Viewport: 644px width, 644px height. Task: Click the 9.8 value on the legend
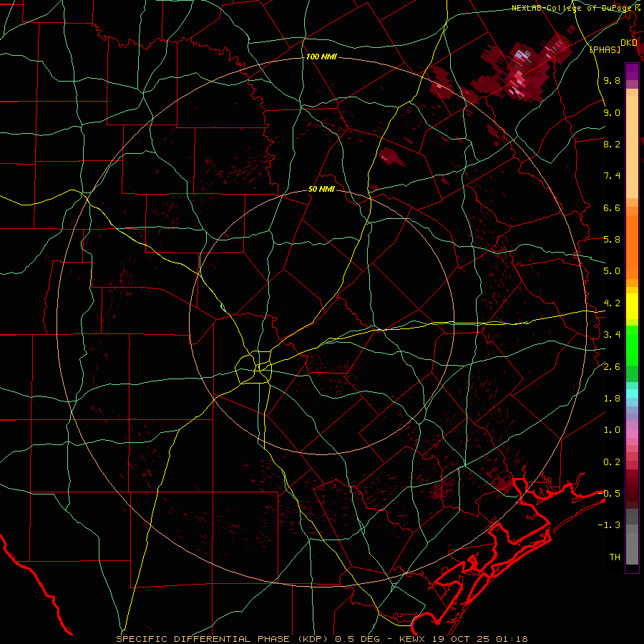tap(612, 80)
